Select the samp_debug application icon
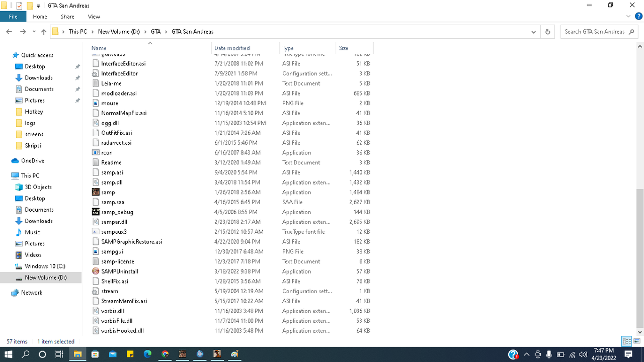 point(96,212)
